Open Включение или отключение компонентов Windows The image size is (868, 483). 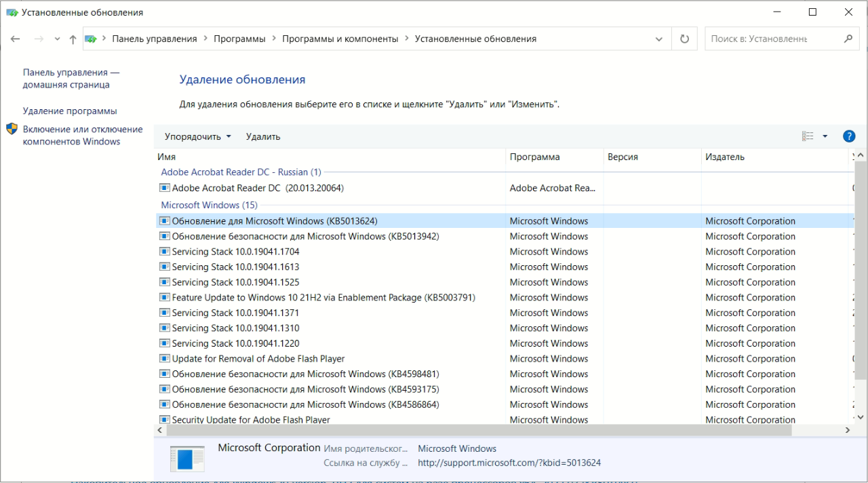83,135
